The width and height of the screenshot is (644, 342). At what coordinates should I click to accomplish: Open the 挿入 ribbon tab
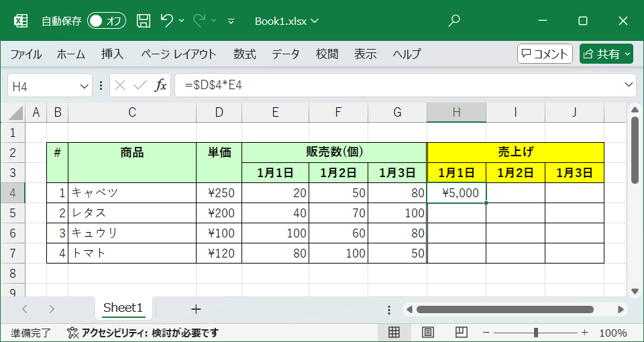[x=112, y=54]
